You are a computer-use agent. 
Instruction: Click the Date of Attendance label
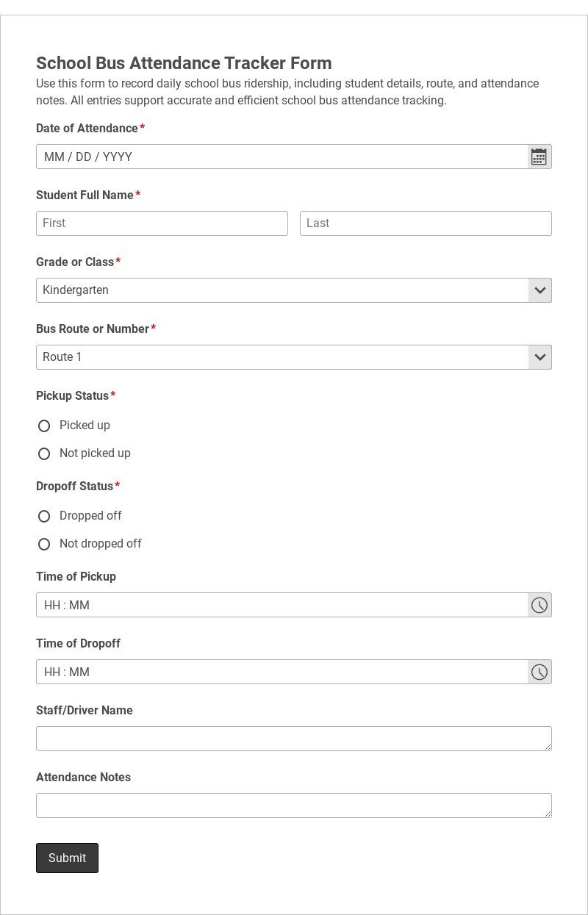click(87, 128)
